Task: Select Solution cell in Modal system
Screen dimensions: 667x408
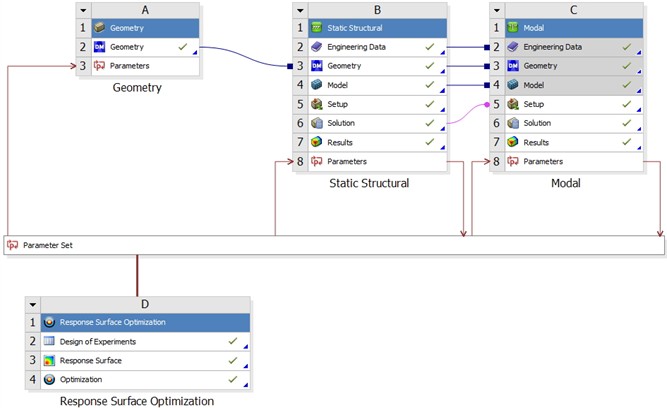Action: (x=574, y=123)
